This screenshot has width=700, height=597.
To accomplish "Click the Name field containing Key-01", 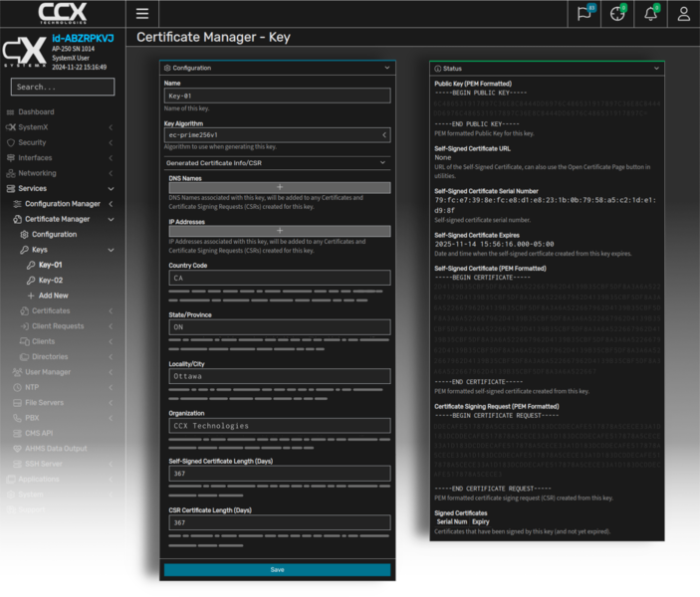I will click(277, 96).
